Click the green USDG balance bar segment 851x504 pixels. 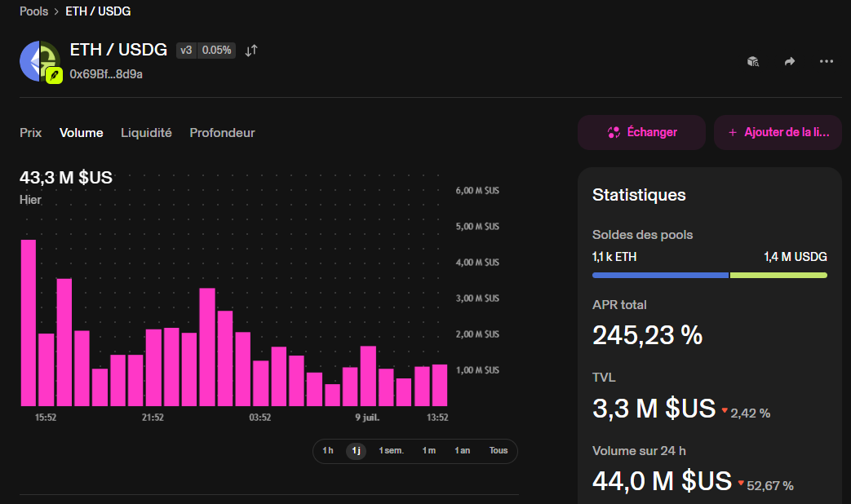(779, 276)
